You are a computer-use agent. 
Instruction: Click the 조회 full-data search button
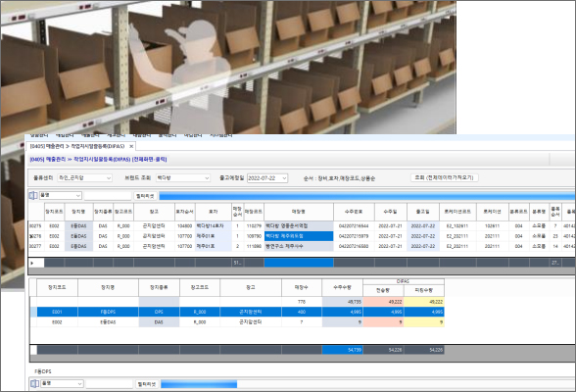[x=445, y=177]
